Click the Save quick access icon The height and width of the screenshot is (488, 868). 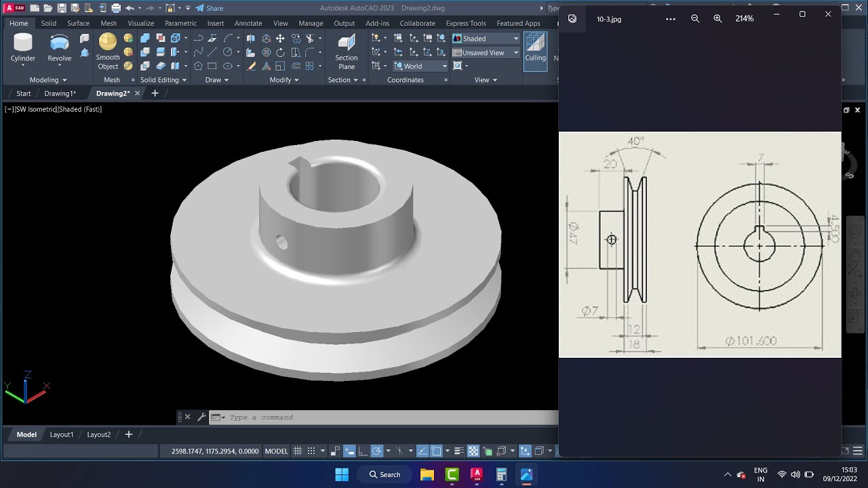click(62, 8)
